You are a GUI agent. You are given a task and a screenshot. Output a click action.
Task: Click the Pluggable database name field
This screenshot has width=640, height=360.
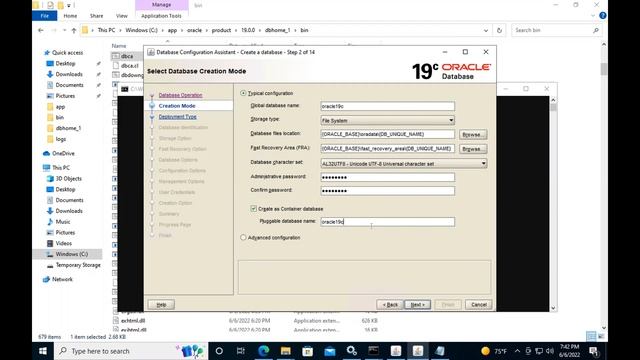(x=387, y=222)
